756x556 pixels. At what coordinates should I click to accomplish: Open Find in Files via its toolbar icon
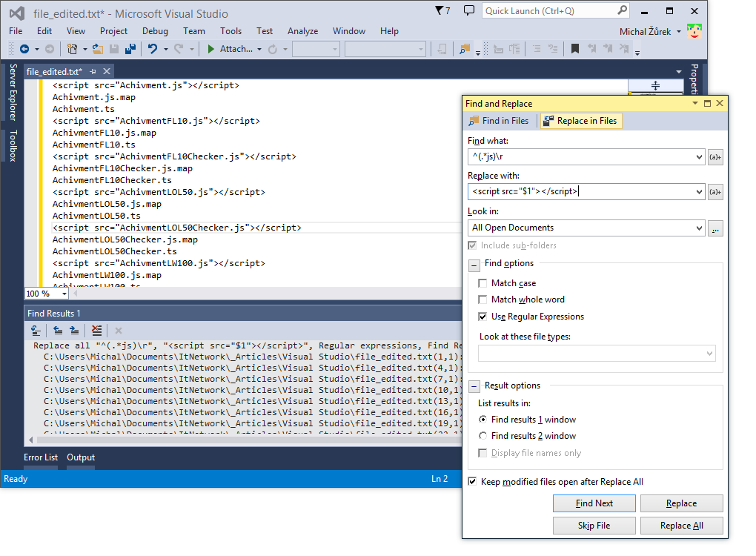click(x=465, y=50)
